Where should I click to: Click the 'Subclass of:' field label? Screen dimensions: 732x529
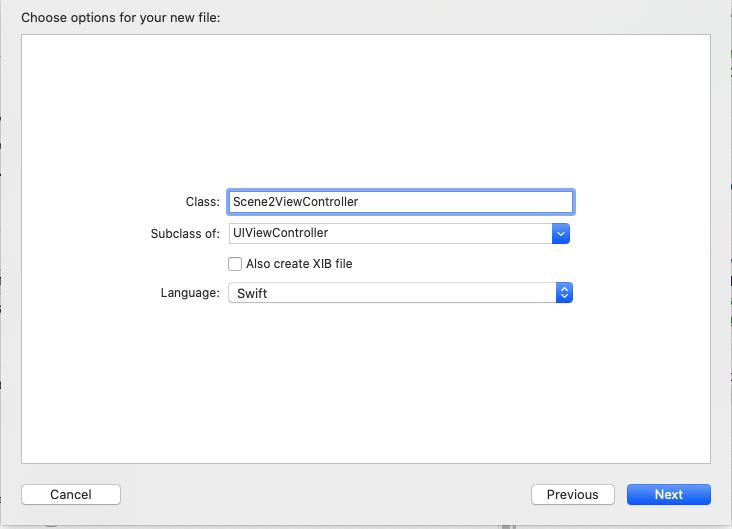click(184, 233)
